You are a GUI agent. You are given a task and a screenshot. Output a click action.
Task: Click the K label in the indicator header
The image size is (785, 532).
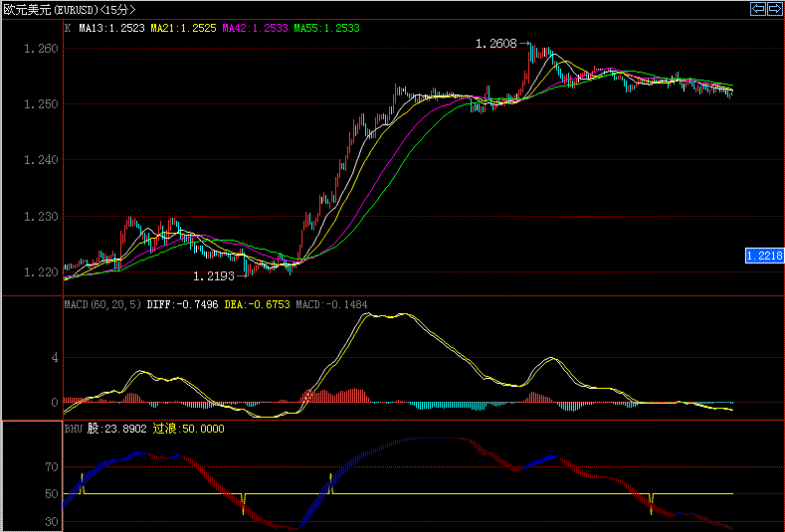(x=68, y=28)
